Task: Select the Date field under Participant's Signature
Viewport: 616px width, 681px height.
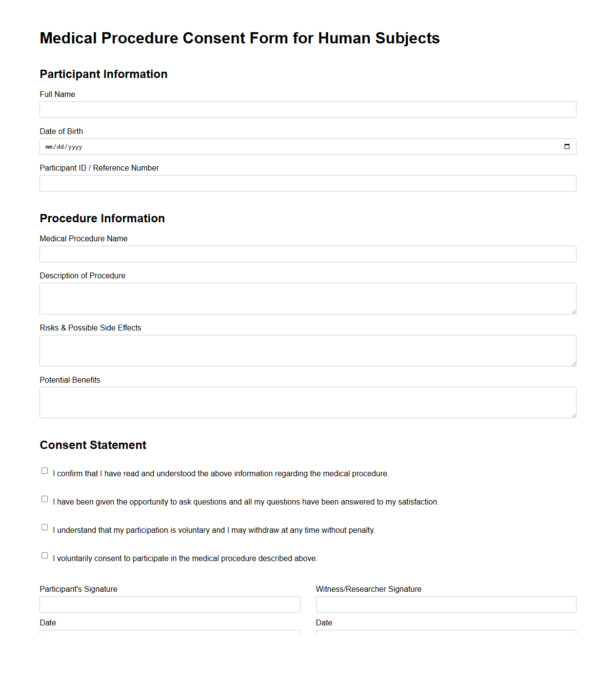Action: pos(170,634)
